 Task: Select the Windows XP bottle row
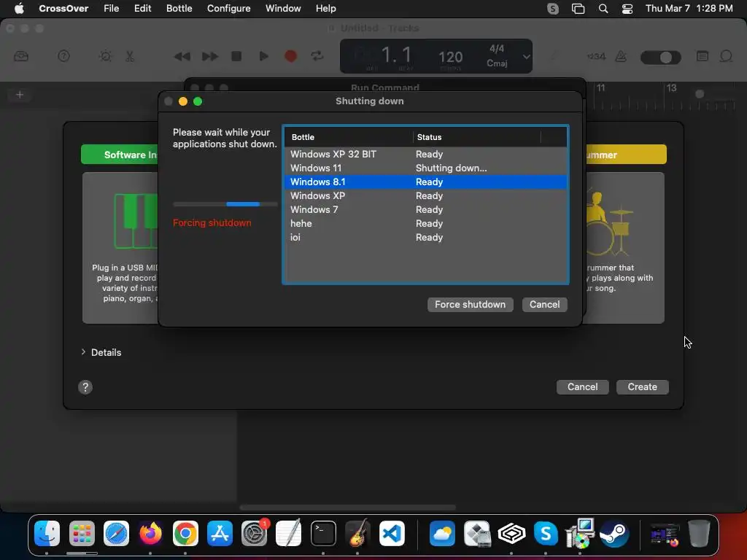pos(425,195)
